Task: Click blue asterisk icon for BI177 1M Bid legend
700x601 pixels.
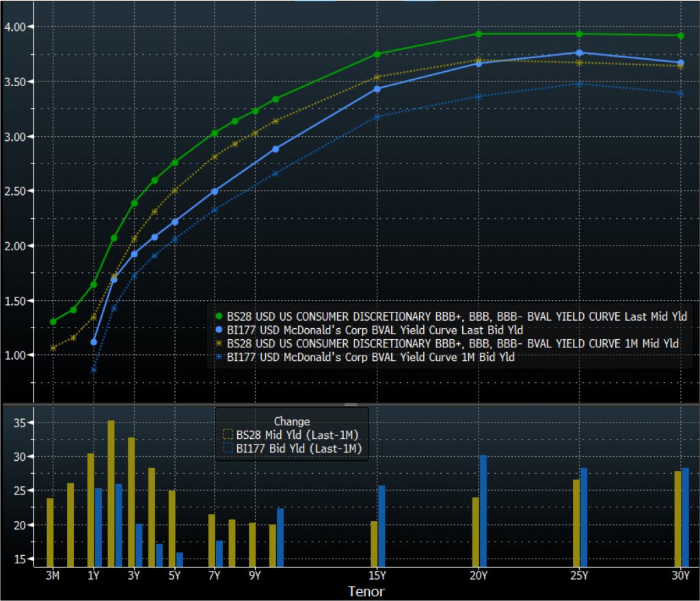Action: pyautogui.click(x=219, y=357)
